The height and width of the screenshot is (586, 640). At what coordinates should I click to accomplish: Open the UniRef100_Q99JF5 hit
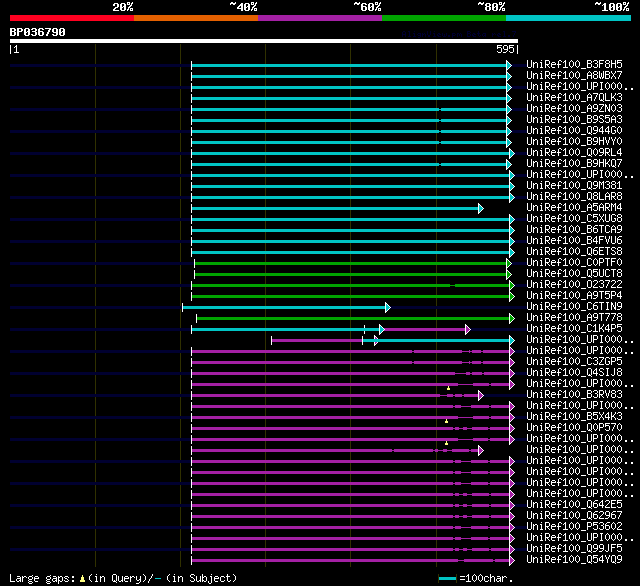[x=574, y=549]
